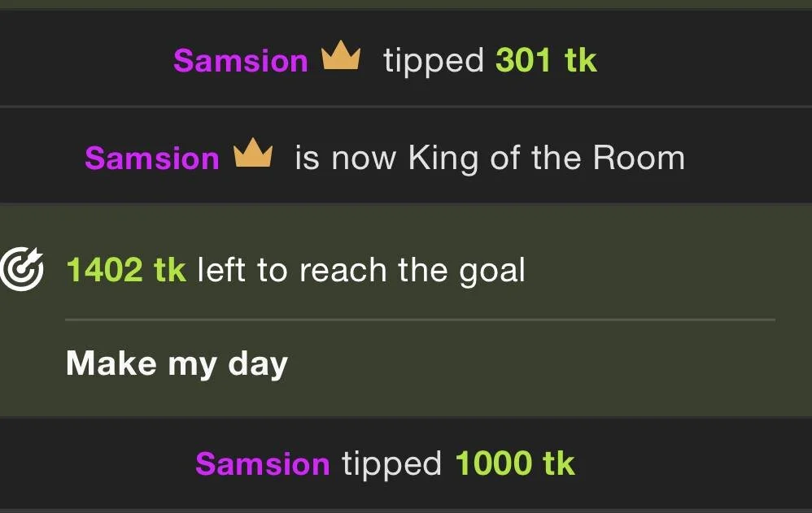The height and width of the screenshot is (513, 812).
Task: Click the green 301 tk tip amount
Action: click(x=546, y=60)
